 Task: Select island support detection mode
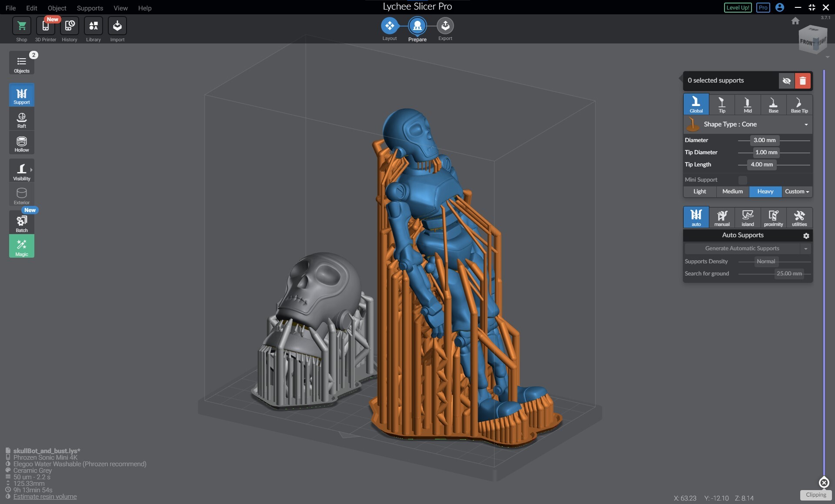[748, 217]
